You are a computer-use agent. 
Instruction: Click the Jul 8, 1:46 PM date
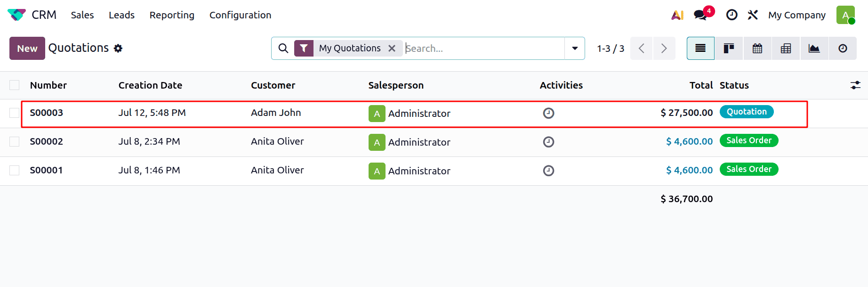(149, 170)
